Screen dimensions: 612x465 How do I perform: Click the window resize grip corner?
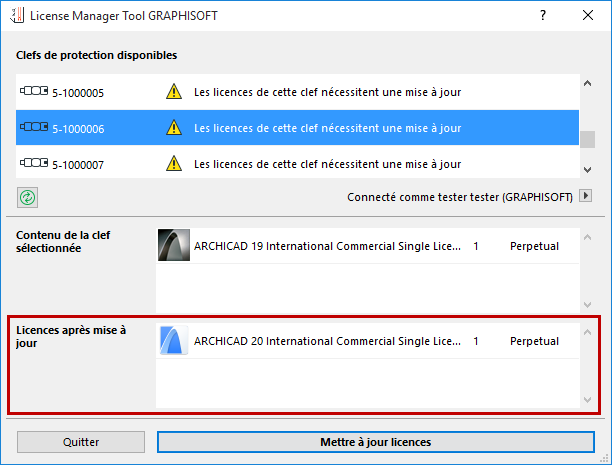pos(605,458)
